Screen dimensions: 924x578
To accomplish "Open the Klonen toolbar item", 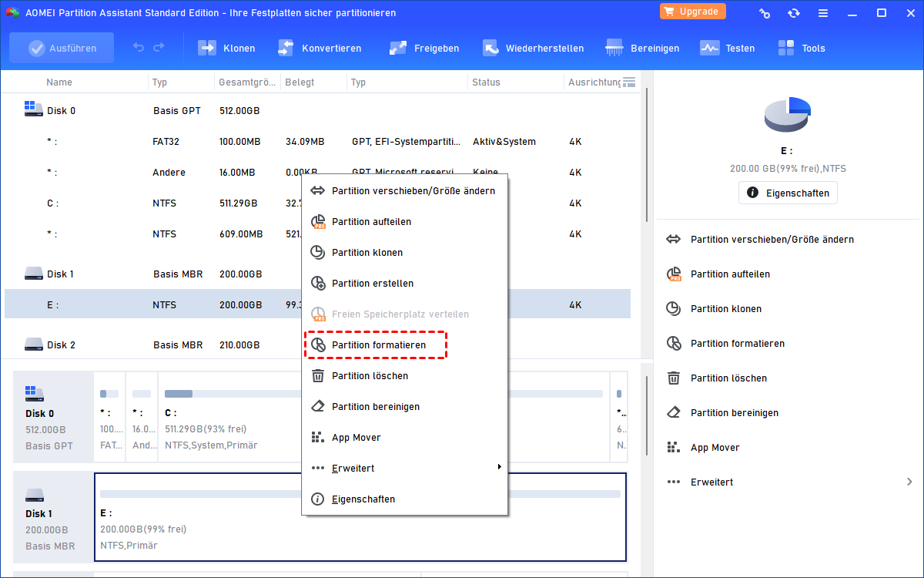I will tap(226, 48).
